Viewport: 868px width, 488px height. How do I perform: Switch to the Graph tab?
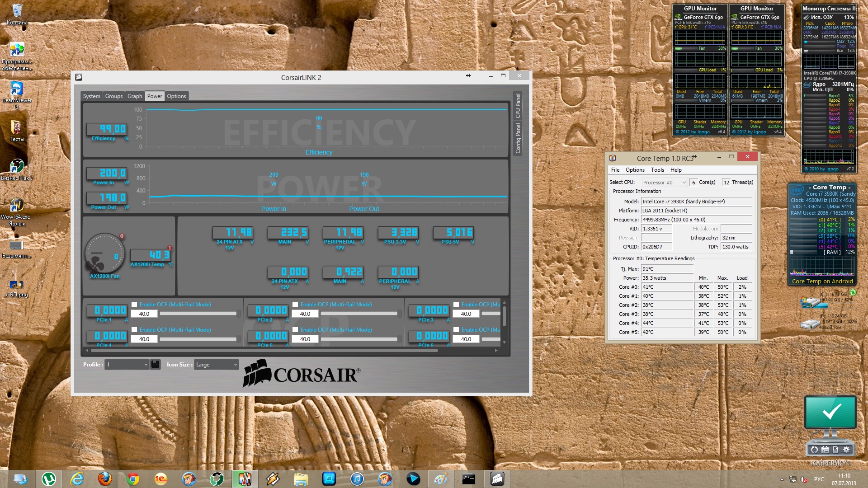[134, 96]
